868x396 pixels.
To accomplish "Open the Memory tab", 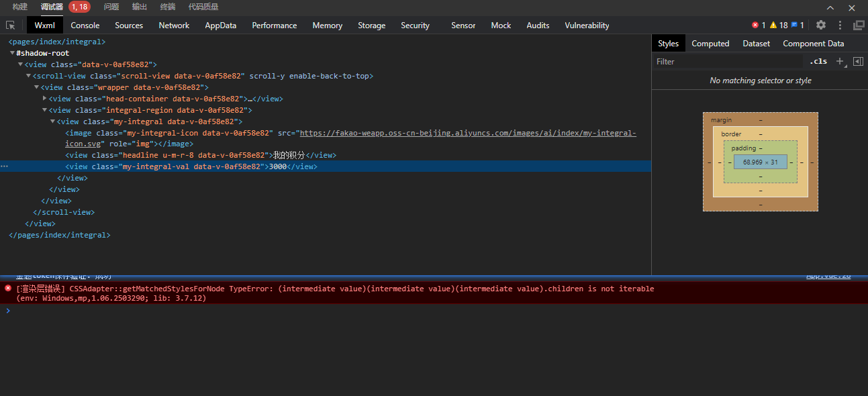I will (328, 25).
